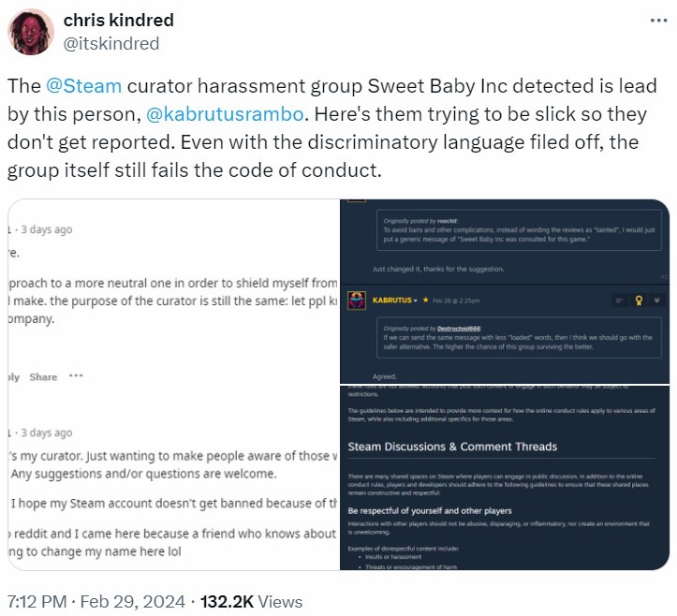Open the Steam Discussions guidelines screenshot
677x616 pixels.
(x=506, y=477)
